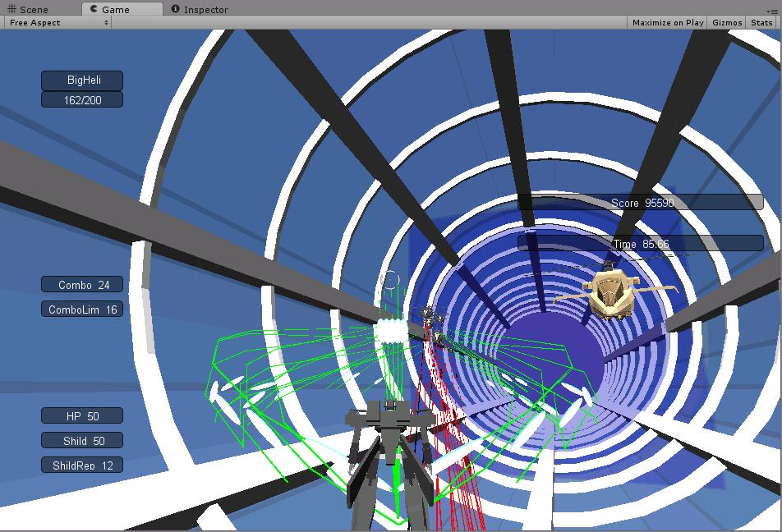Click the Inspector tab info icon

click(x=175, y=8)
